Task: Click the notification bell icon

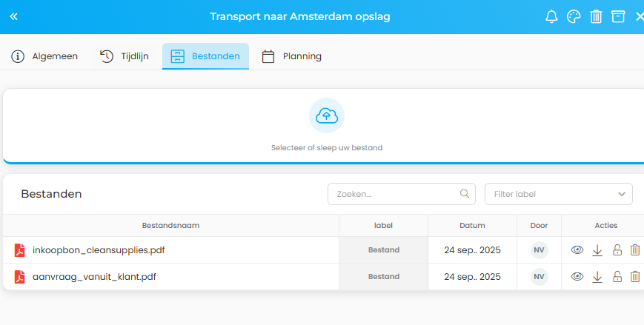Action: click(x=551, y=16)
